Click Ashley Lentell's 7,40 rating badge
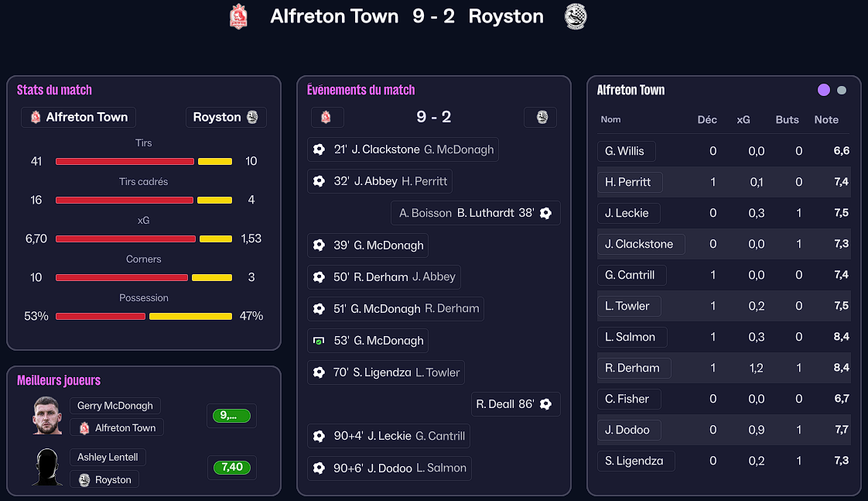This screenshot has width=868, height=501. coord(231,468)
